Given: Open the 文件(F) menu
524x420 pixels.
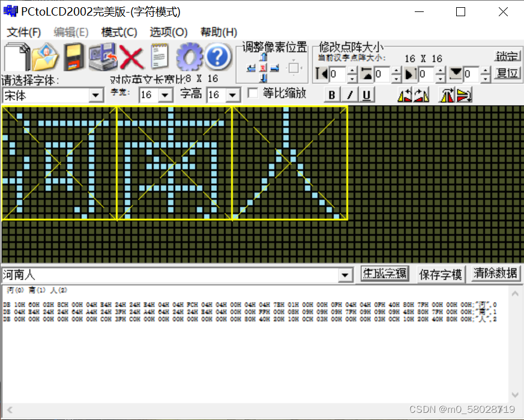Looking at the screenshot, I should pyautogui.click(x=23, y=32).
